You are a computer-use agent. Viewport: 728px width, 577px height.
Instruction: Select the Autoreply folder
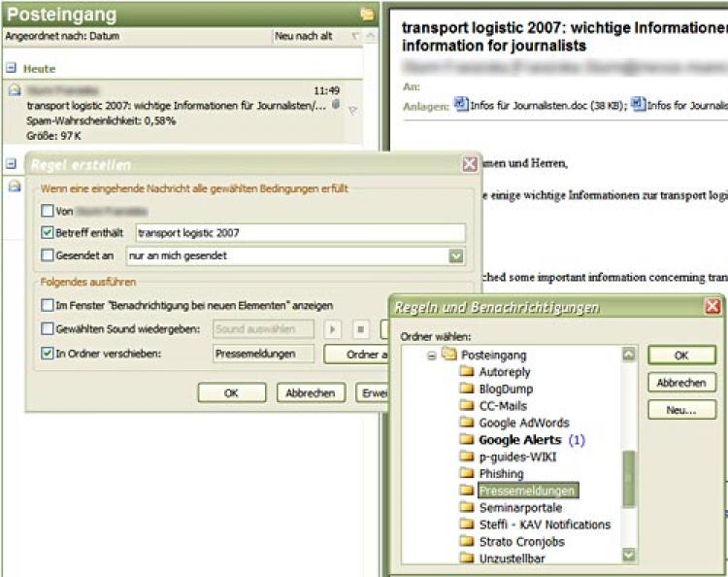(504, 372)
